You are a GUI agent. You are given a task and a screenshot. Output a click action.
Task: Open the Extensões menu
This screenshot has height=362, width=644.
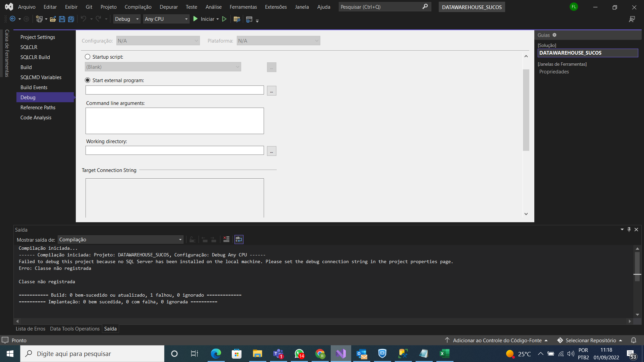pos(276,7)
